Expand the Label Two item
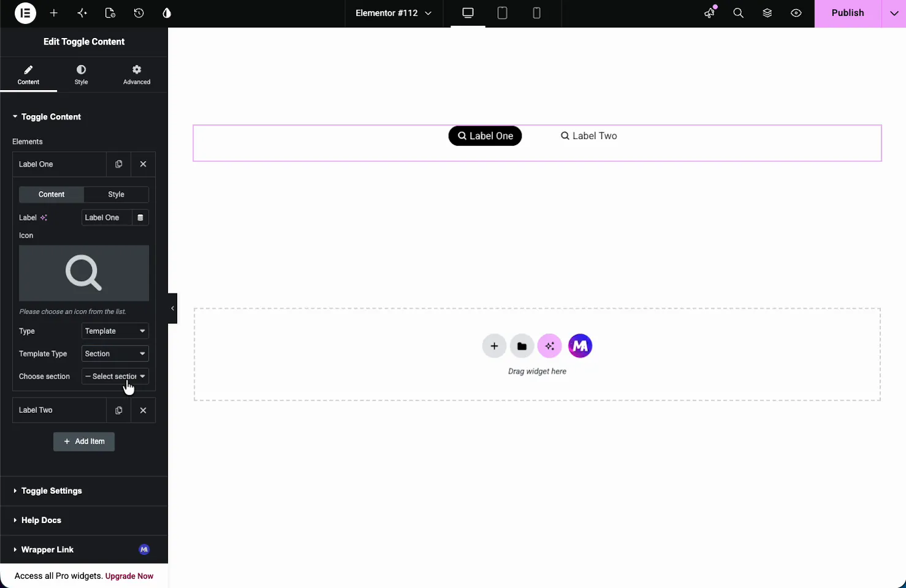This screenshot has height=588, width=906. 59,410
